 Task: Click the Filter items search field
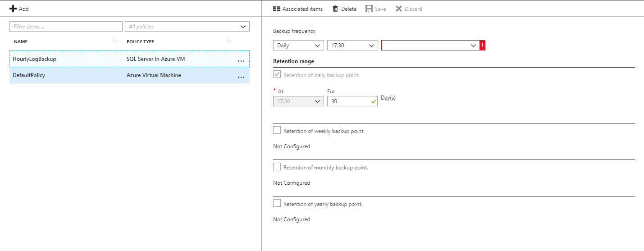click(66, 27)
